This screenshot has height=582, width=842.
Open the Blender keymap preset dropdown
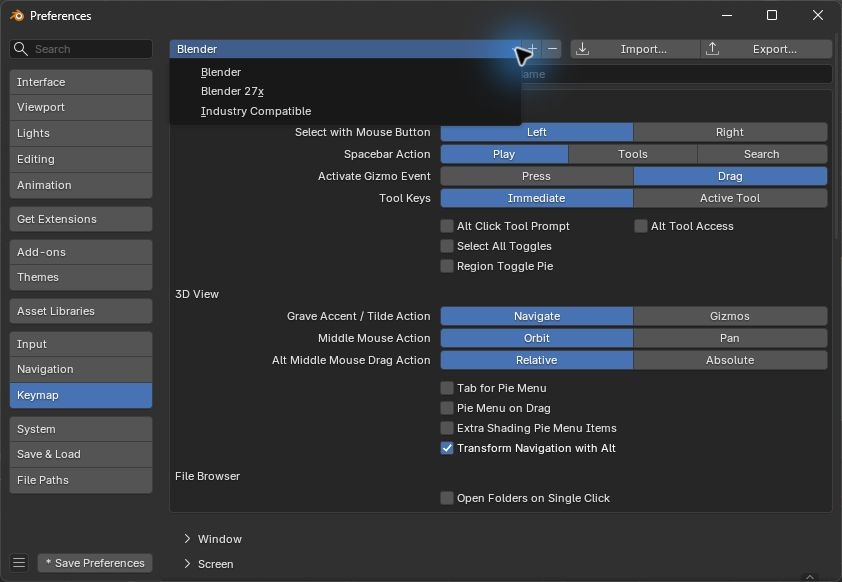click(345, 49)
